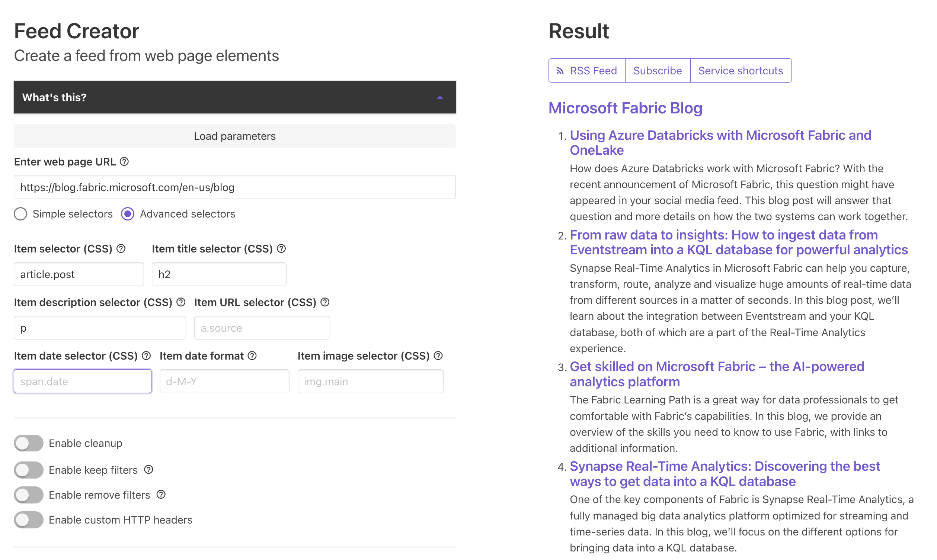Enable the cleanup toggle
Screen dimensions: 937x560
28,443
